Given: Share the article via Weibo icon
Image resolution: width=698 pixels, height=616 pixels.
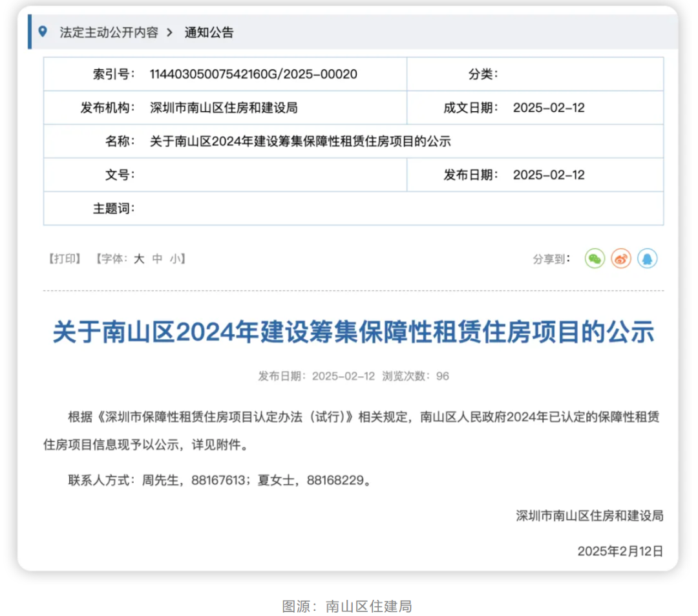Looking at the screenshot, I should click(620, 259).
